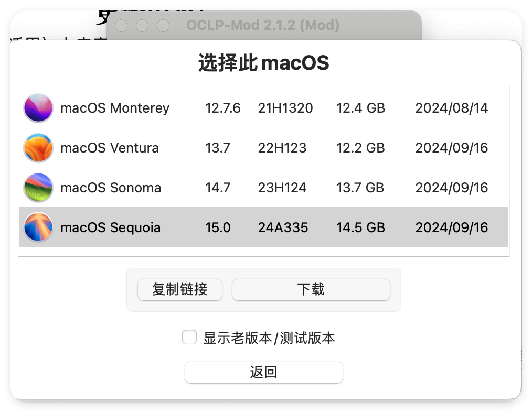Click version 12.7.6 in the list

click(x=222, y=108)
